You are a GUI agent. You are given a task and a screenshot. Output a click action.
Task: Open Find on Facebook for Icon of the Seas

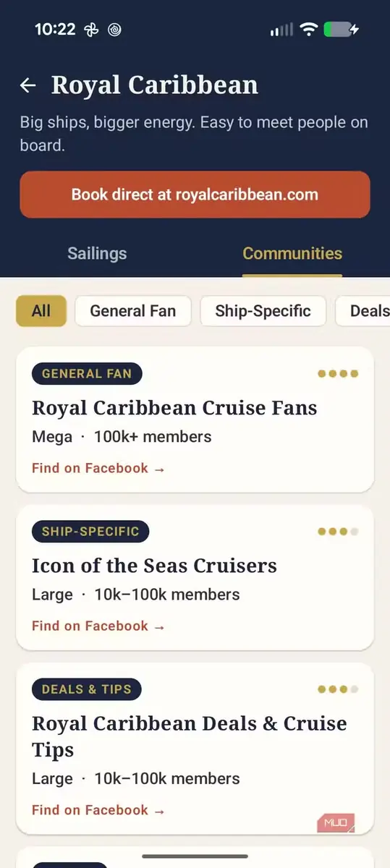coord(98,626)
